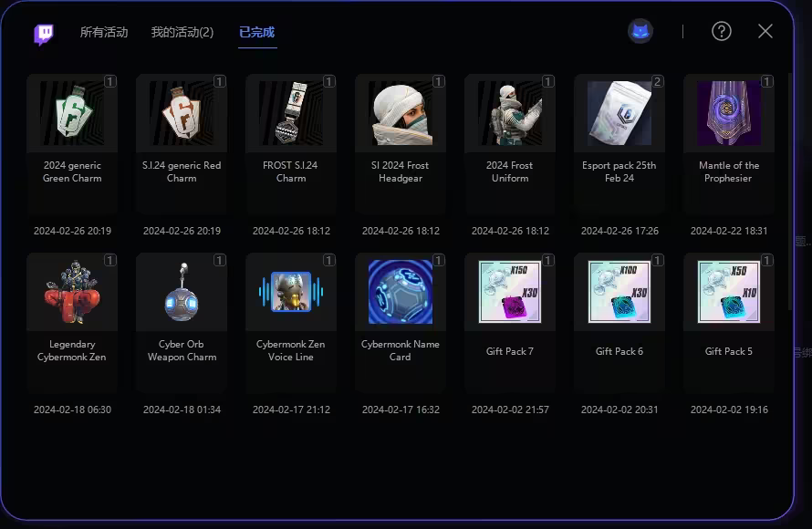Open the Legendary Cybermonk Zen skin

(72, 323)
